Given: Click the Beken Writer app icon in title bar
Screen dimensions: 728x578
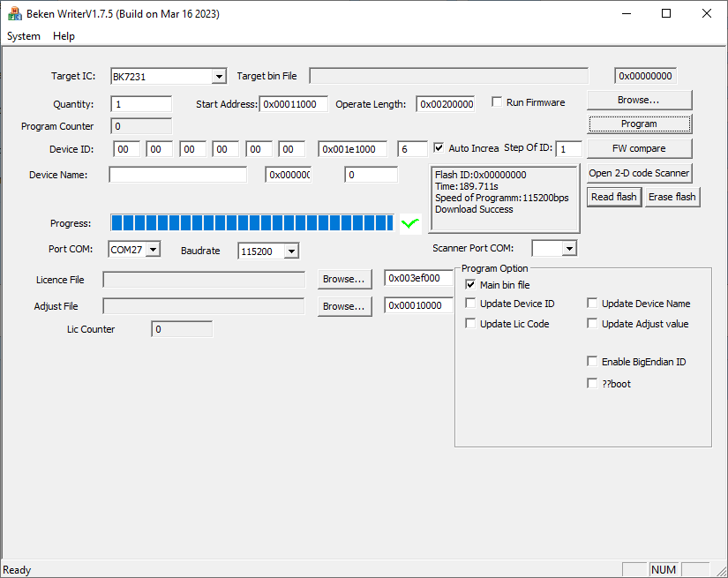Looking at the screenshot, I should coord(15,13).
